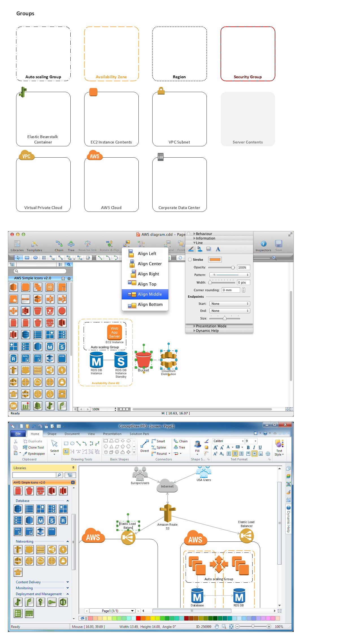Click Chain in the Mac AWS diagram toolbar
339x644 pixels.
[x=59, y=246]
